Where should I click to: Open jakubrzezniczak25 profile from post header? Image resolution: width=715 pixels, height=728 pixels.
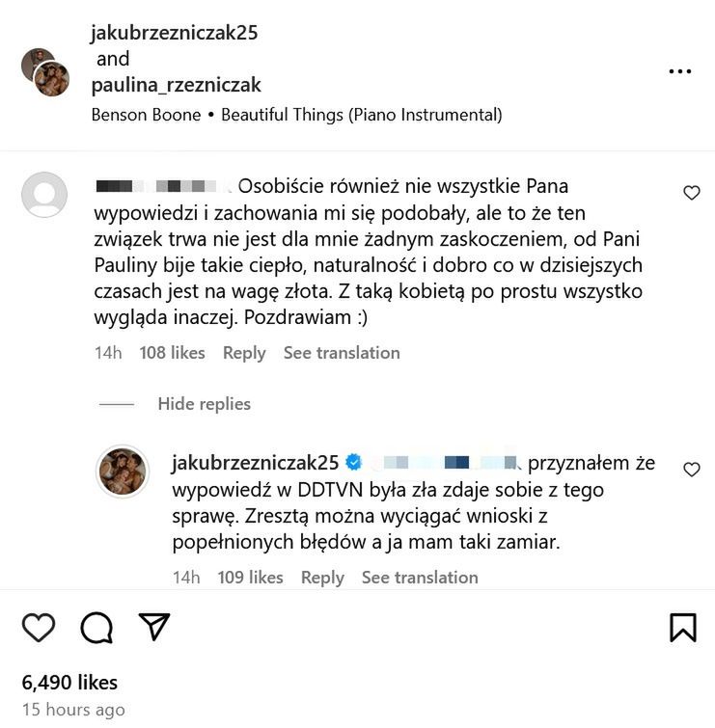[x=175, y=33]
